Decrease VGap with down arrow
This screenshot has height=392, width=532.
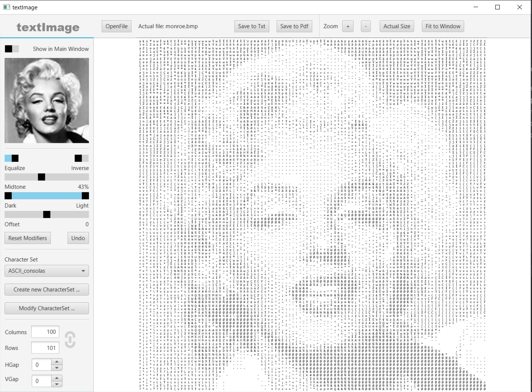57,384
